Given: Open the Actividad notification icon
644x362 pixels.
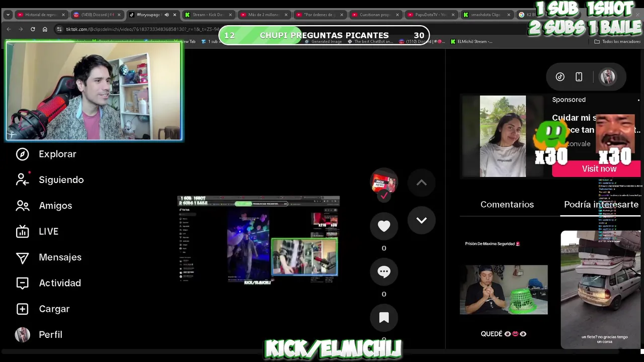Looking at the screenshot, I should (22, 283).
